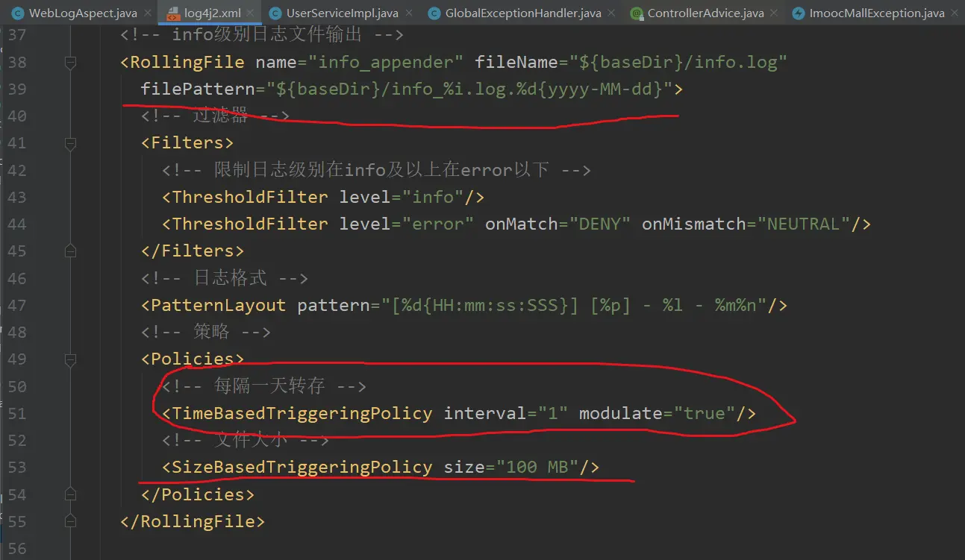This screenshot has height=560, width=965.
Task: Click the GlobalExceptionHandler.java class icon
Action: 434,13
